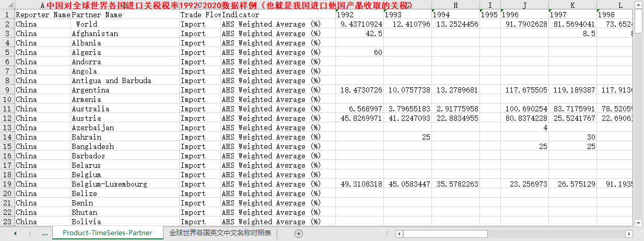Click the red title text about 进口关税税率
The height and width of the screenshot is (241, 644).
click(229, 6)
